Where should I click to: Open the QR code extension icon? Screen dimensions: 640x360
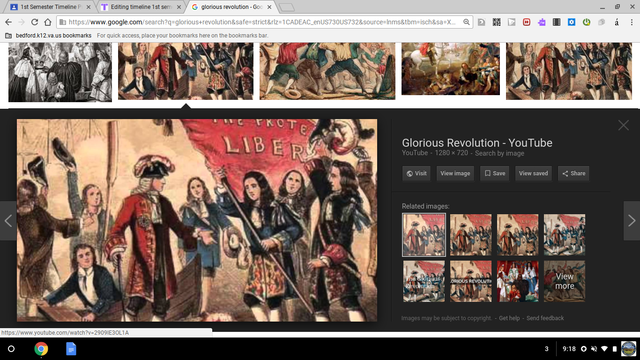[496, 22]
